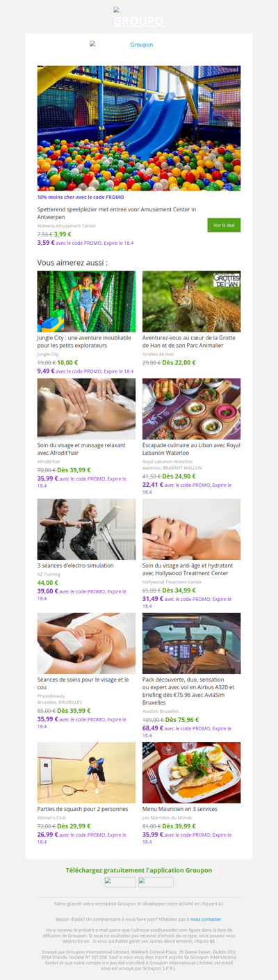Click the first app store download badge

(120, 882)
